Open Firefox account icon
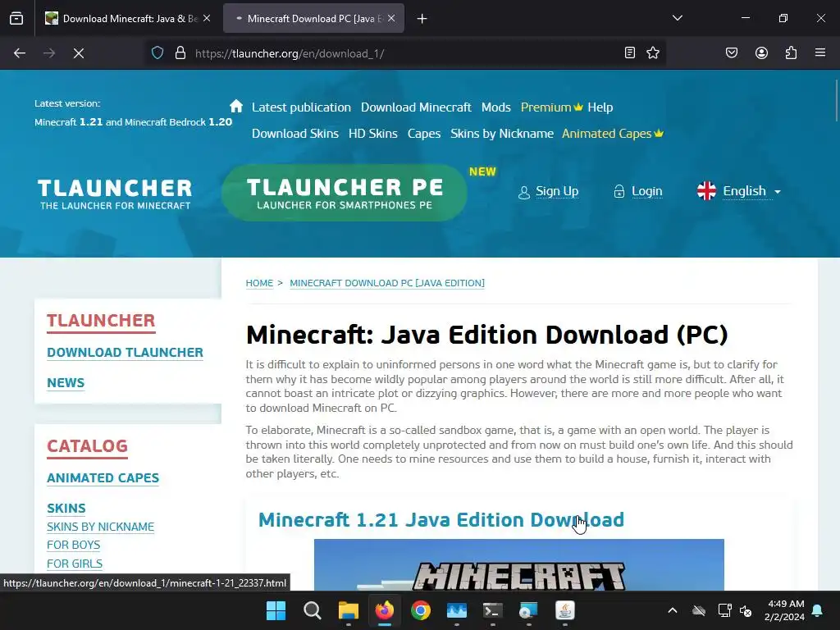 click(761, 52)
